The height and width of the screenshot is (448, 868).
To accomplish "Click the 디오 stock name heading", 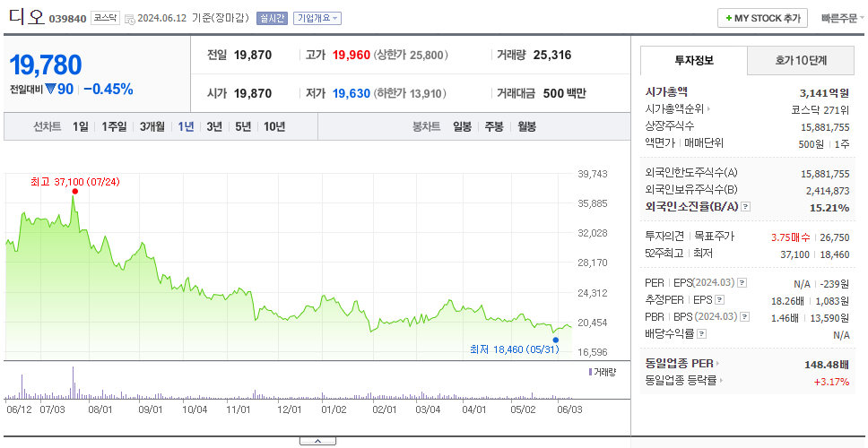I will 27,17.
